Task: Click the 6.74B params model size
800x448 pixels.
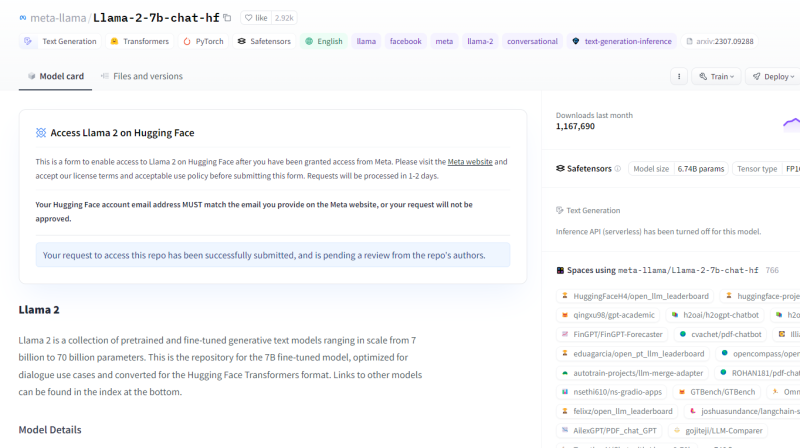Action: click(x=701, y=169)
